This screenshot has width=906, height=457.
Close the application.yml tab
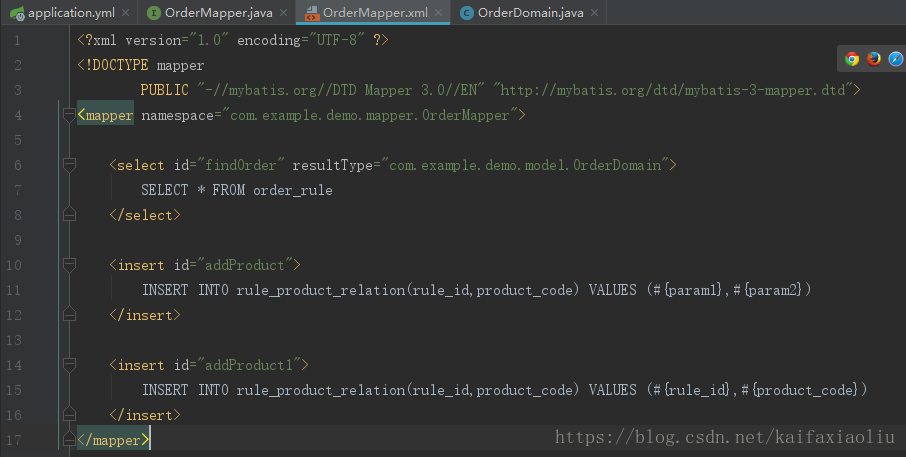[125, 13]
